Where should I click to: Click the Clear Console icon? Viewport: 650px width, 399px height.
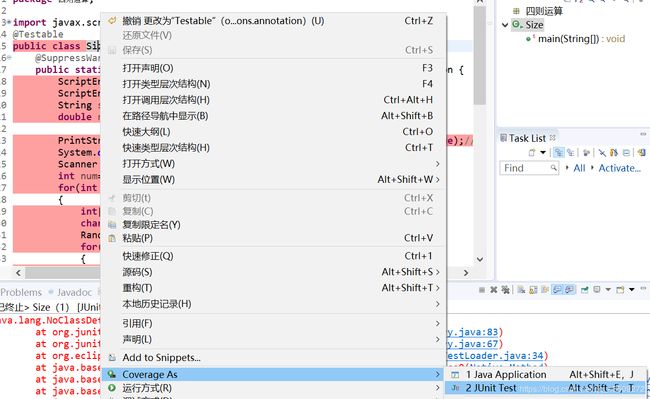[521, 290]
